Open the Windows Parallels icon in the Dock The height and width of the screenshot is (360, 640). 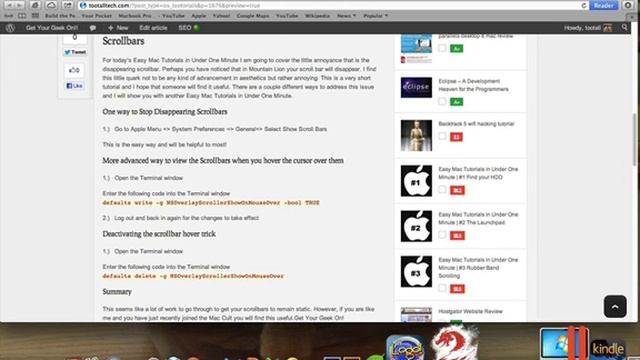tap(563, 343)
